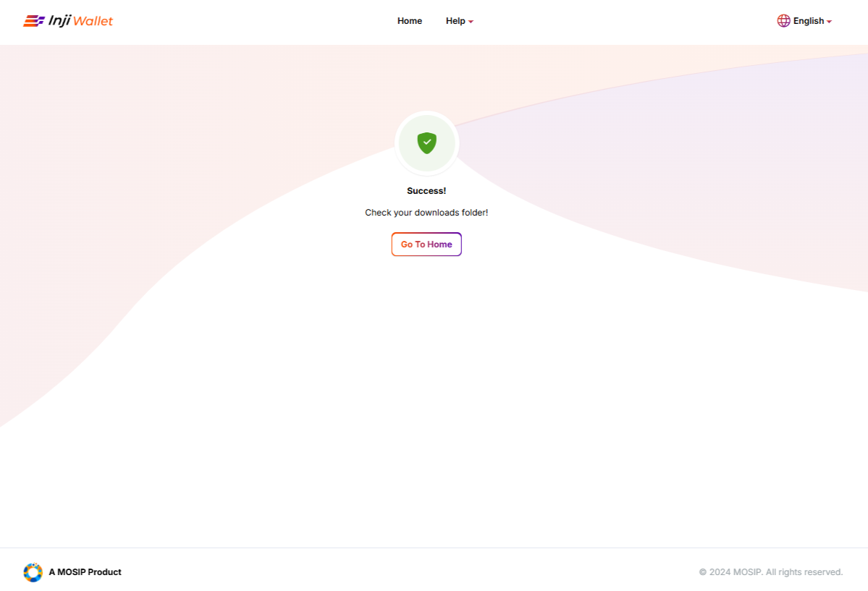The image size is (868, 591).
Task: Click the white checkmark inside the shield
Action: pyautogui.click(x=426, y=142)
